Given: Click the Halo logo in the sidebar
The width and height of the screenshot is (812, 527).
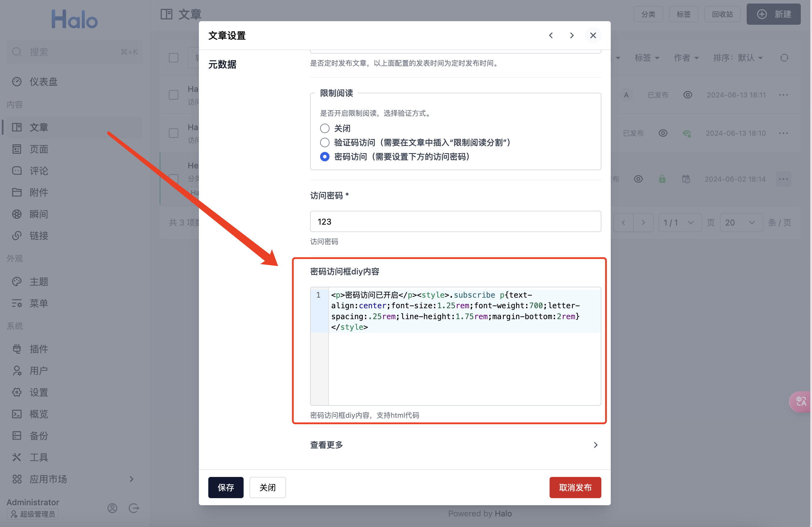Looking at the screenshot, I should pos(74,19).
